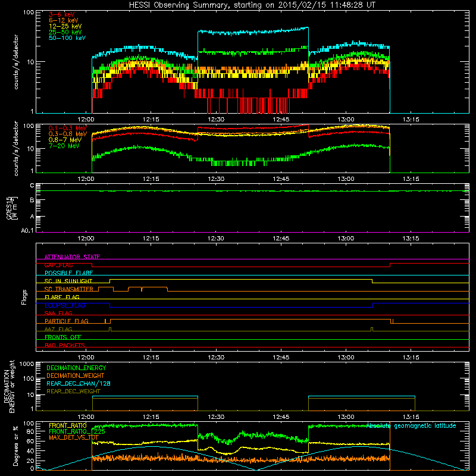Screen dimensions: 476x476
Task: Click the 7-20 MeV legend label
Action: 64,146
